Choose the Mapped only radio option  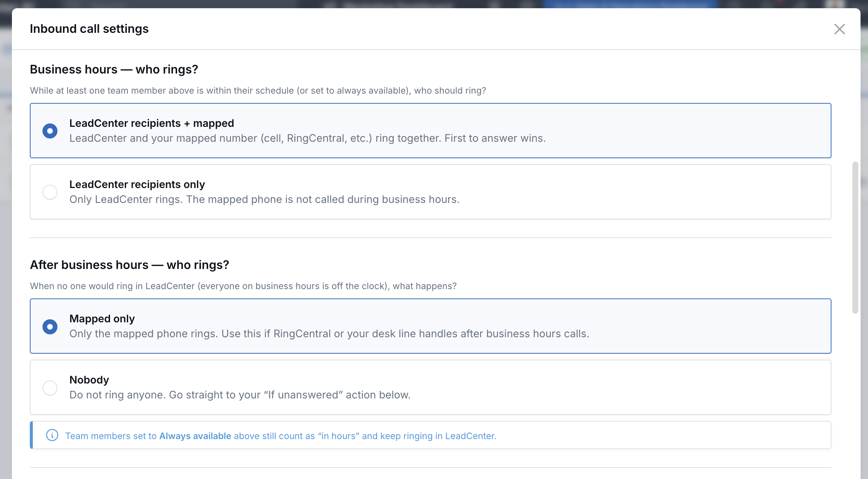pyautogui.click(x=50, y=326)
